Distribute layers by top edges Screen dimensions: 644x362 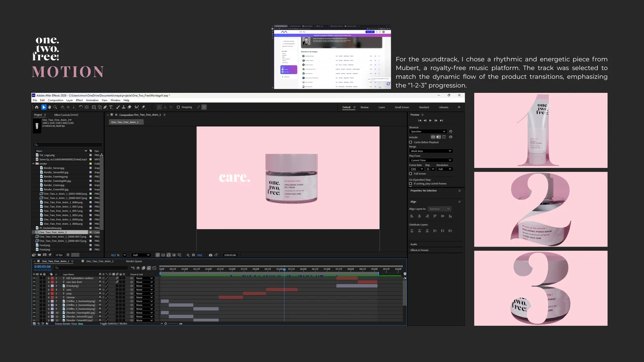(x=412, y=231)
